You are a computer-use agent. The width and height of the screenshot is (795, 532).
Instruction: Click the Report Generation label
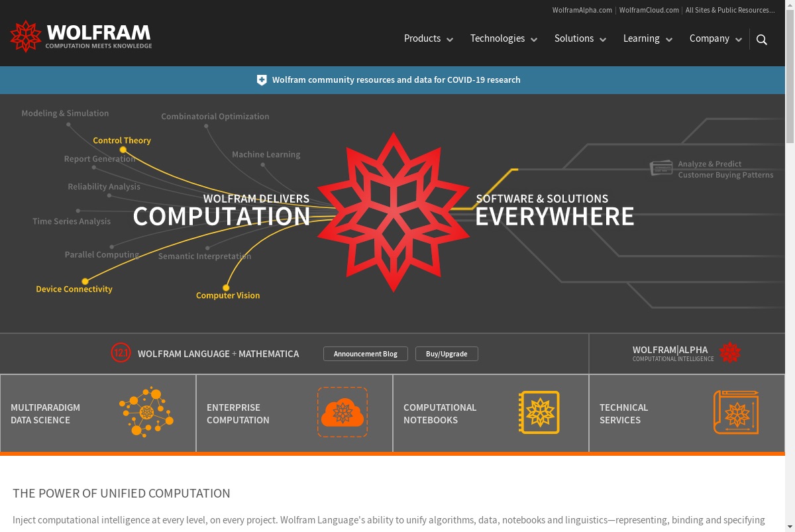click(100, 159)
